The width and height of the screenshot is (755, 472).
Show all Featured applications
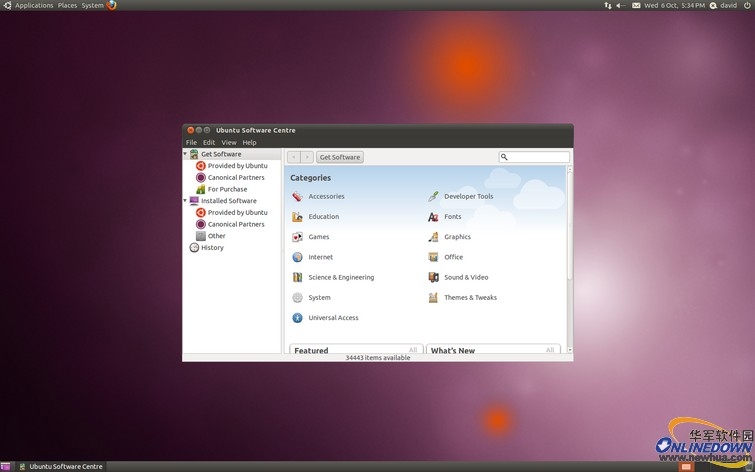coord(413,350)
